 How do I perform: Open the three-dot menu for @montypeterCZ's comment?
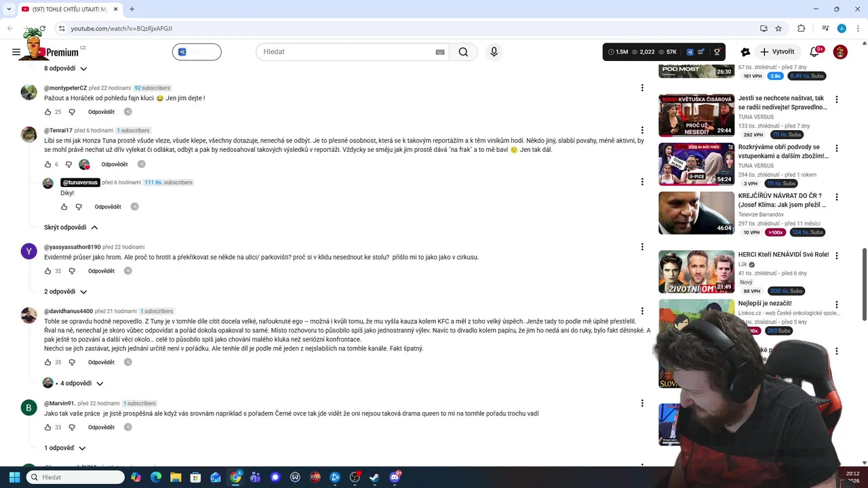(x=642, y=88)
